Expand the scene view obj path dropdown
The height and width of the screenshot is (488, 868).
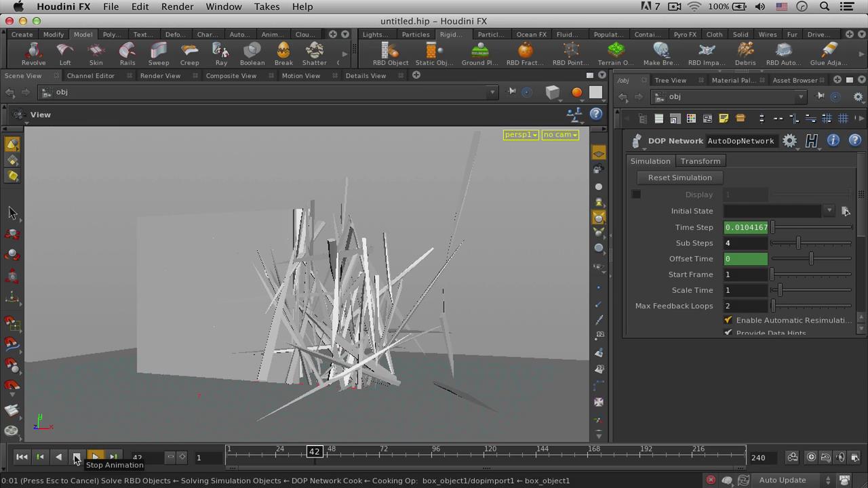point(492,92)
